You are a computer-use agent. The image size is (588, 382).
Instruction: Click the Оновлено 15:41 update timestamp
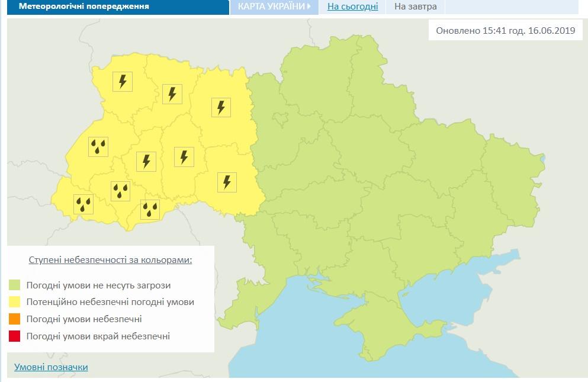[x=505, y=30]
